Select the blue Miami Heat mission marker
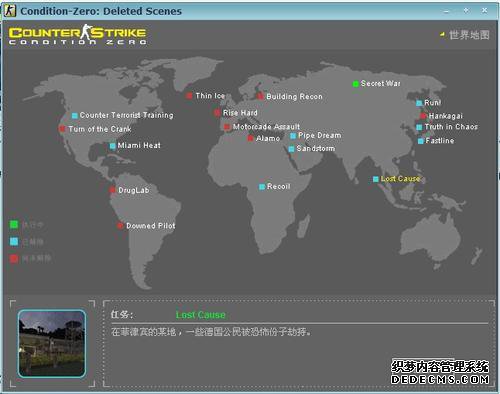Image resolution: width=500 pixels, height=394 pixels. (x=113, y=146)
